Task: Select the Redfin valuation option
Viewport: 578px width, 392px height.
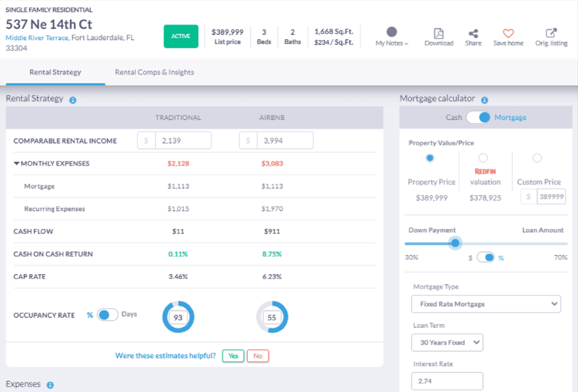Action: coord(483,158)
